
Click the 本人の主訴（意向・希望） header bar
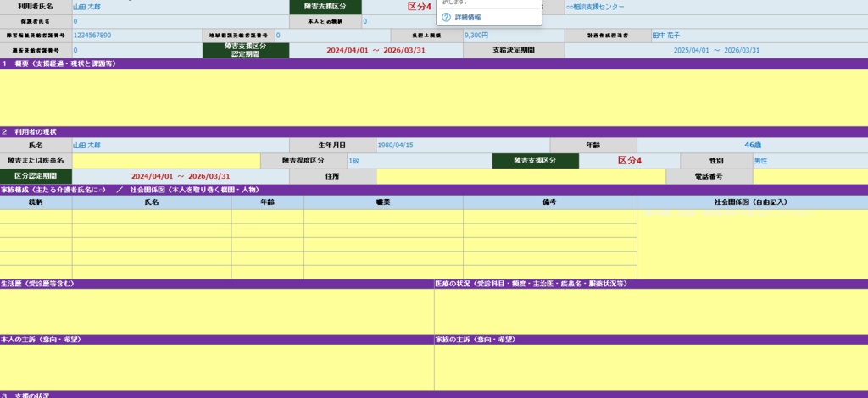point(217,340)
